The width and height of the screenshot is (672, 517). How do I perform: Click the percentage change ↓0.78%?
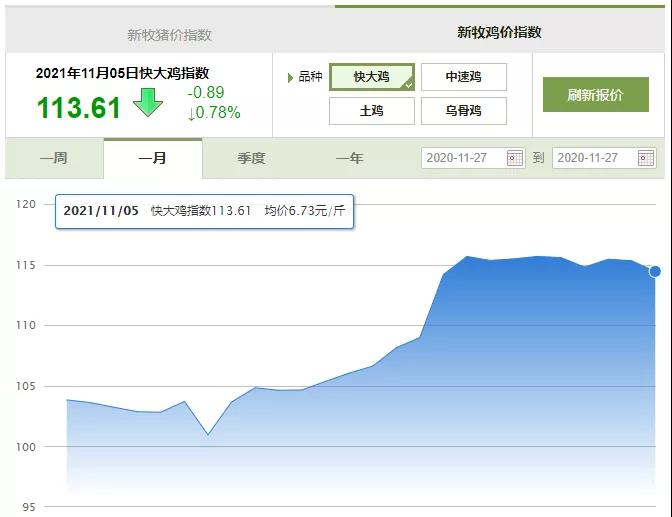point(214,113)
